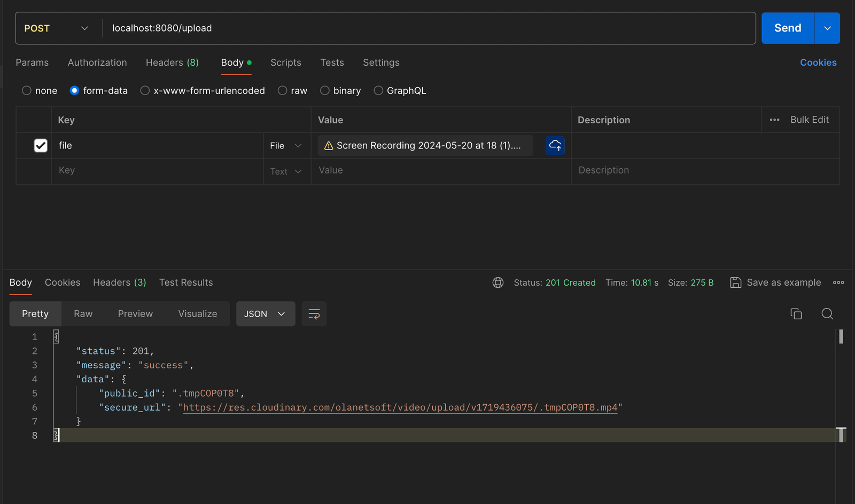Switch to the Preview response view
855x504 pixels.
pyautogui.click(x=135, y=314)
